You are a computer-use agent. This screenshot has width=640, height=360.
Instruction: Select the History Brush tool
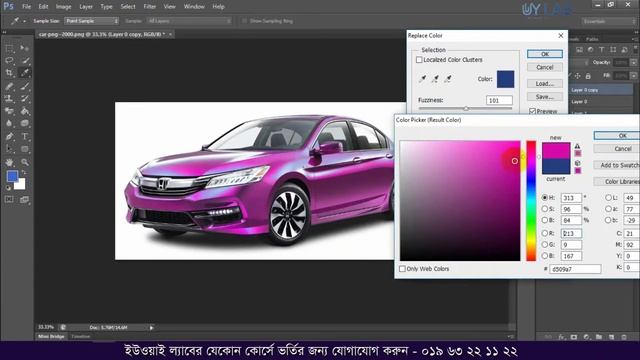(24, 98)
